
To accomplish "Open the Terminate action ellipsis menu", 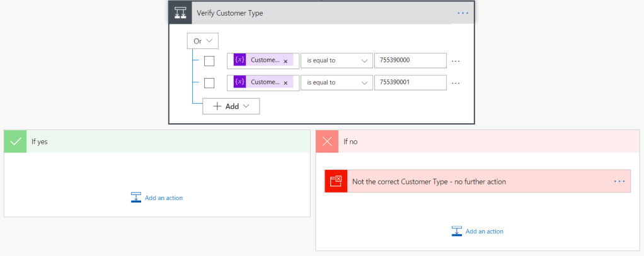I will 619,181.
